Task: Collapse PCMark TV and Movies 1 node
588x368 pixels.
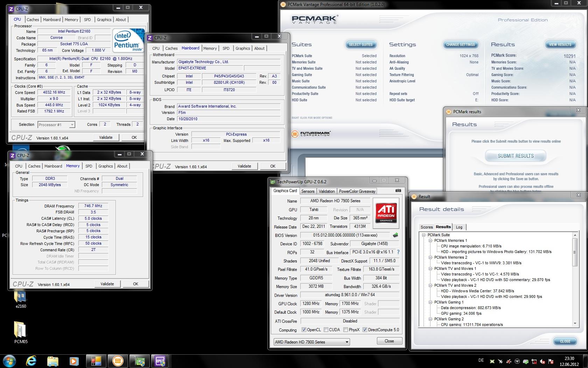Action: coord(430,268)
